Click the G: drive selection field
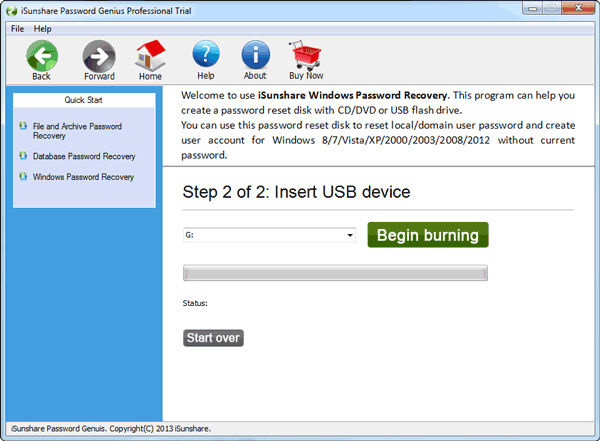 click(269, 235)
